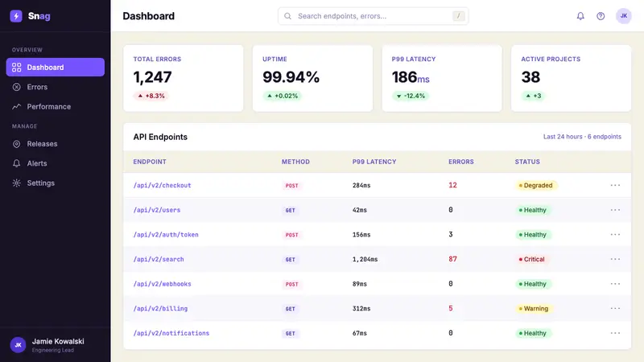The width and height of the screenshot is (644, 362).
Task: Open the JK avatar in the top bar
Action: (623, 16)
